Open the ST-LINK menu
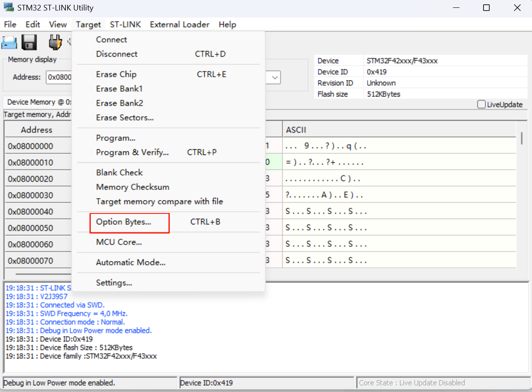This screenshot has height=392, width=532. (x=125, y=24)
